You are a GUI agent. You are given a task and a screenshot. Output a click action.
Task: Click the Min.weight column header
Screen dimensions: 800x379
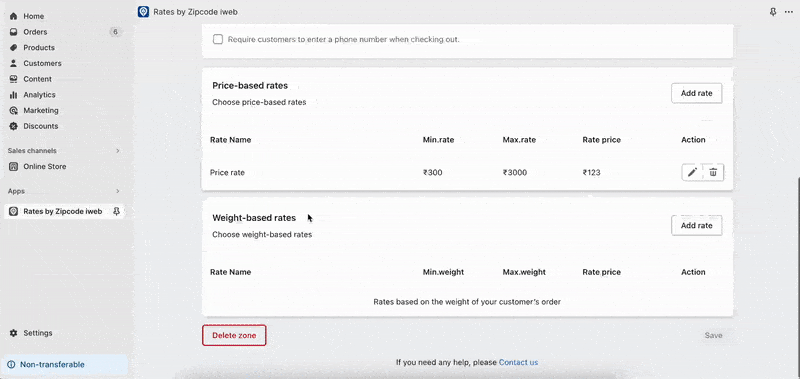443,272
